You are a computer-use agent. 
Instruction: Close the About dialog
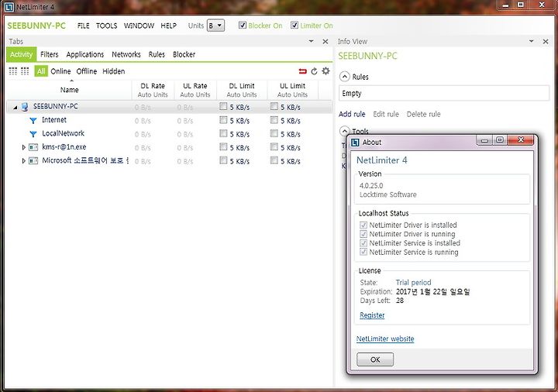click(521, 139)
